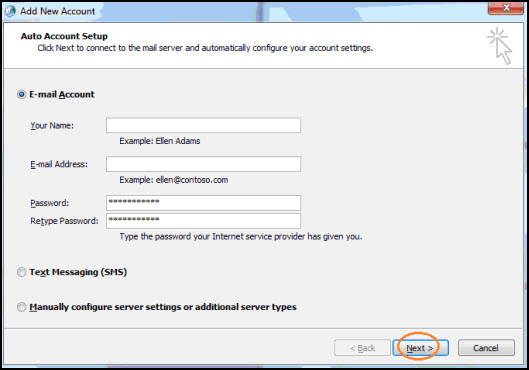Close the Add New Account dialog
Viewport: 529px width, 370px height.
click(x=506, y=8)
